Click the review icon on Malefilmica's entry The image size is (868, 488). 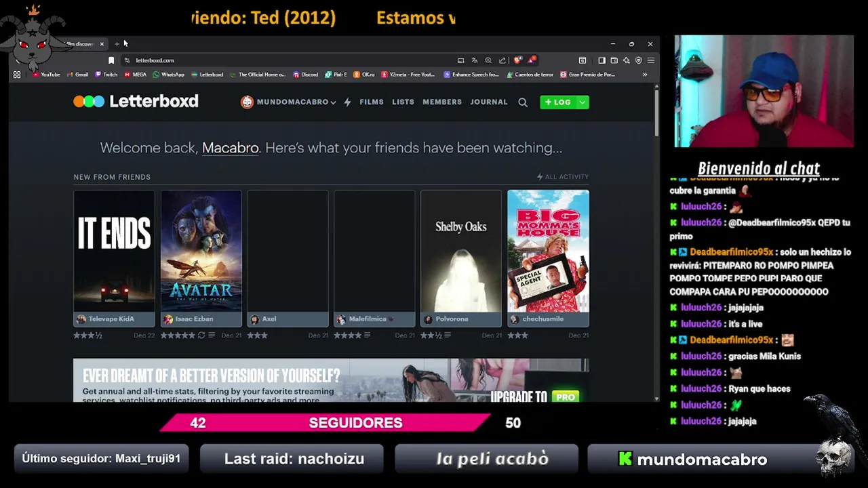367,335
